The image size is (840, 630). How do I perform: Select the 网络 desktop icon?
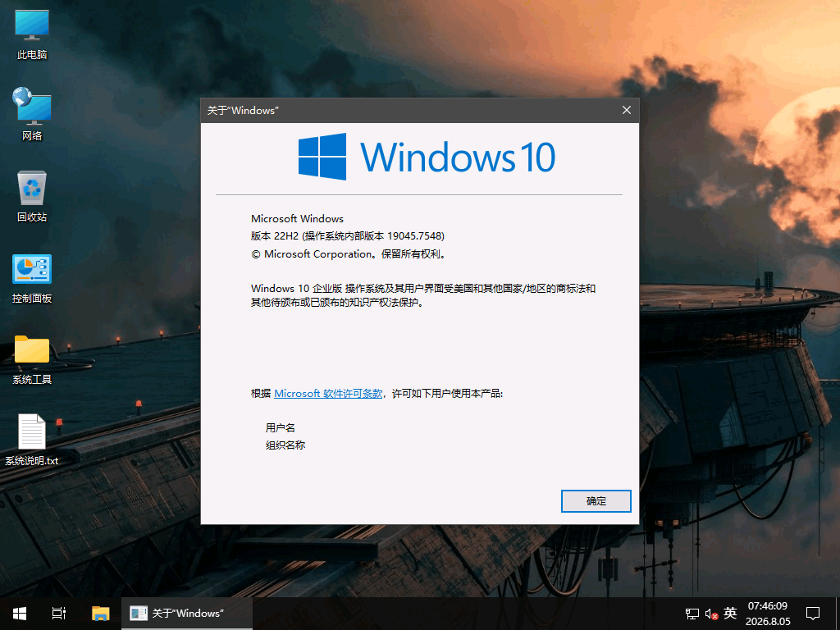[32, 114]
